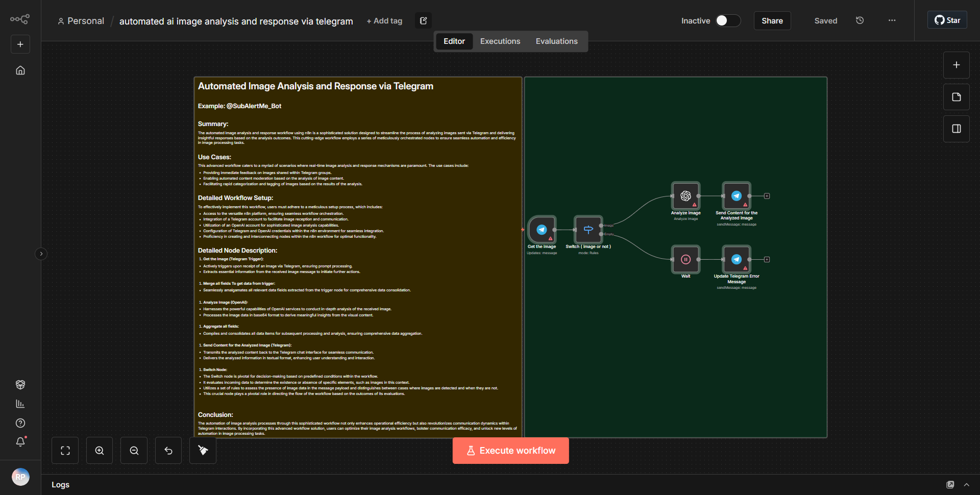Screen dimensions: 980x495
Task: Open the Templates cube icon
Action: tap(20, 384)
